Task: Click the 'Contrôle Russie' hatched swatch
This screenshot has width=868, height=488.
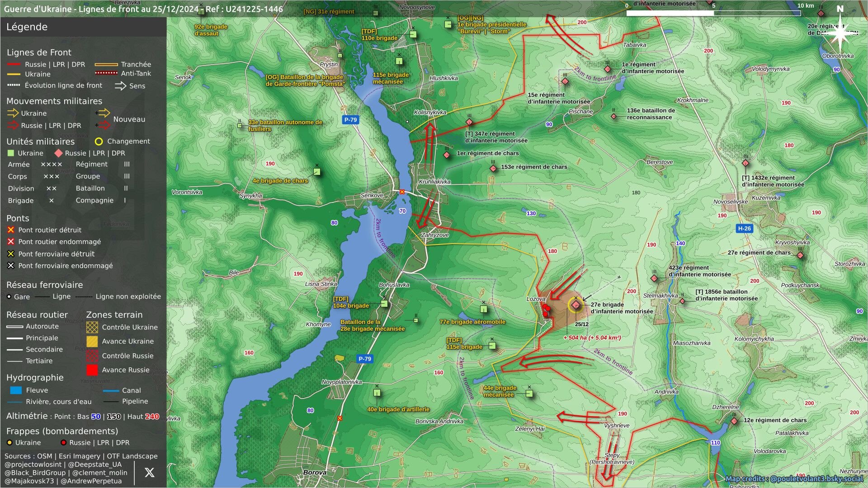Action: click(x=92, y=356)
